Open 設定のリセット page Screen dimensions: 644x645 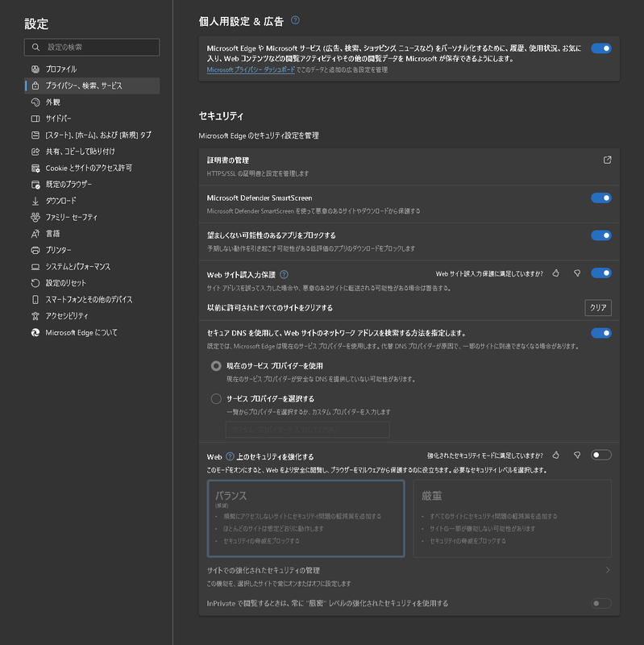pos(92,283)
